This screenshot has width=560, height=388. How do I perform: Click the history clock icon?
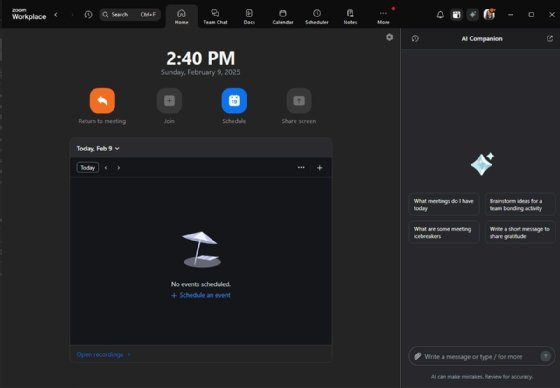pyautogui.click(x=88, y=15)
